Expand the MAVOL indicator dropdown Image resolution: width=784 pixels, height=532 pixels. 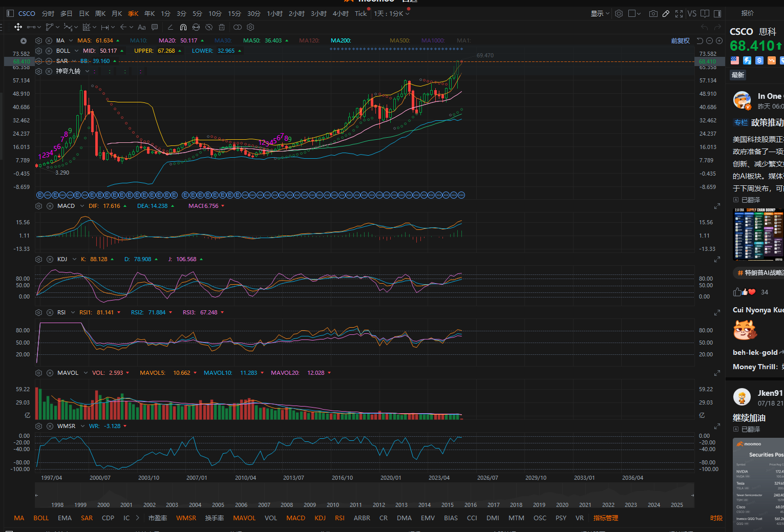point(85,373)
